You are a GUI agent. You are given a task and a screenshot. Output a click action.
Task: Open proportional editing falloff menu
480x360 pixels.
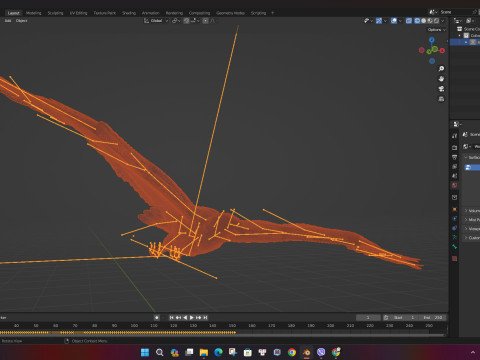tap(213, 21)
